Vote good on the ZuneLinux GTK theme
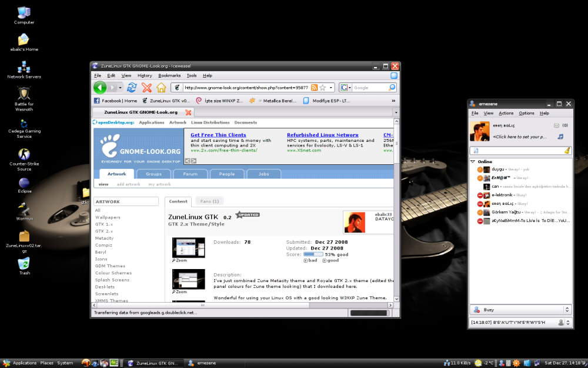 (x=330, y=260)
